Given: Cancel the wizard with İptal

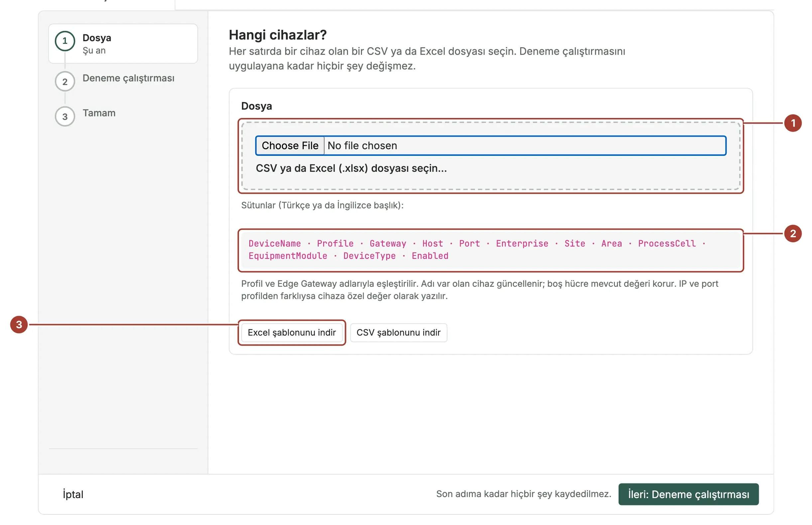Looking at the screenshot, I should 73,494.
